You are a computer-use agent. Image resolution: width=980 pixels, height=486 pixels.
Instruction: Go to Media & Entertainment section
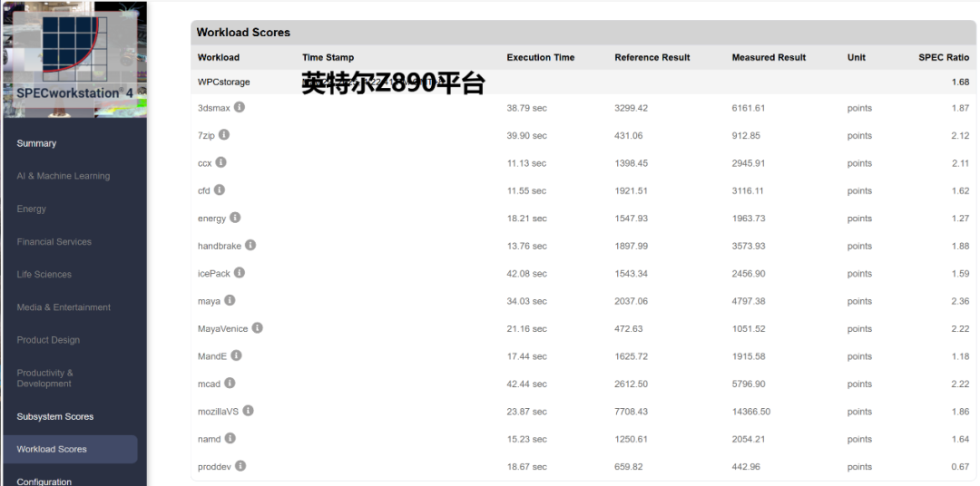pos(64,307)
